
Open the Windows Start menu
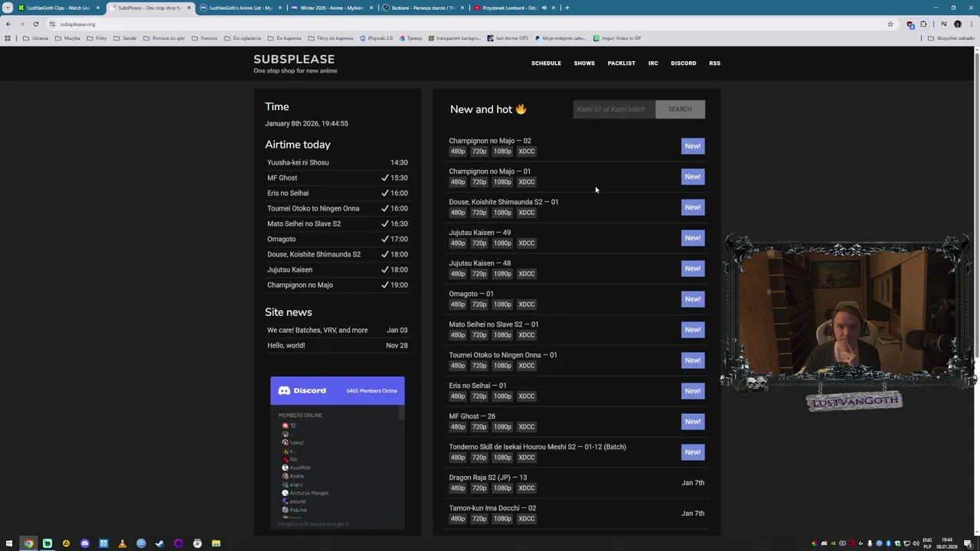pos(9,543)
